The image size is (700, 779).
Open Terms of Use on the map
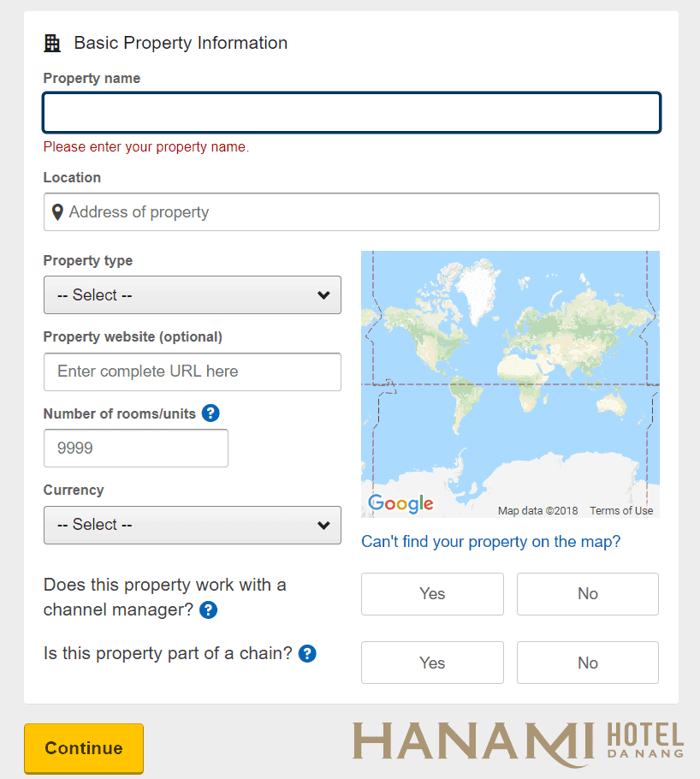point(621,509)
